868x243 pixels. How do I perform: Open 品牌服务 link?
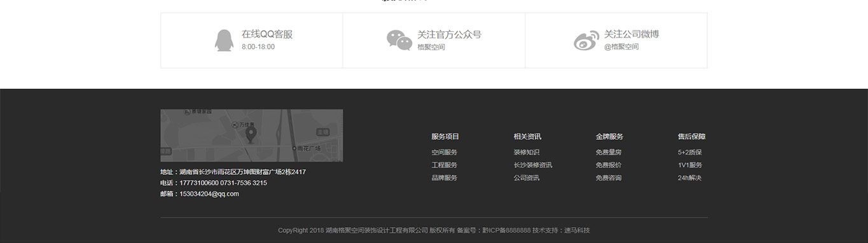[444, 177]
